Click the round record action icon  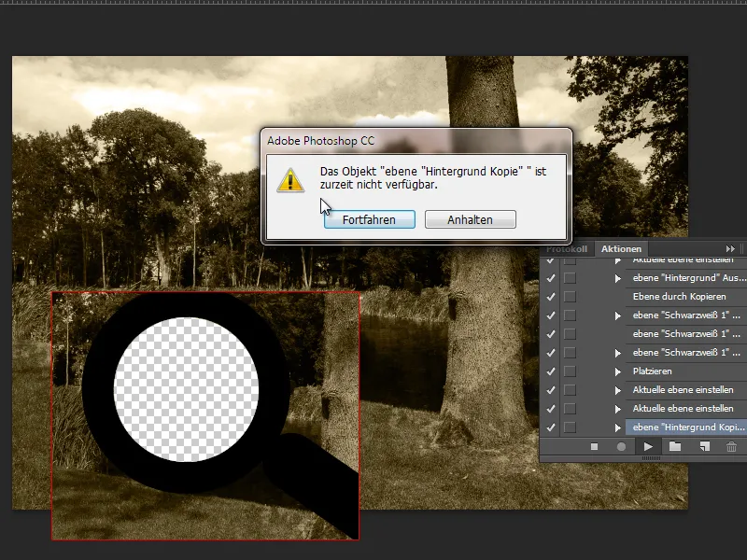[x=621, y=447]
